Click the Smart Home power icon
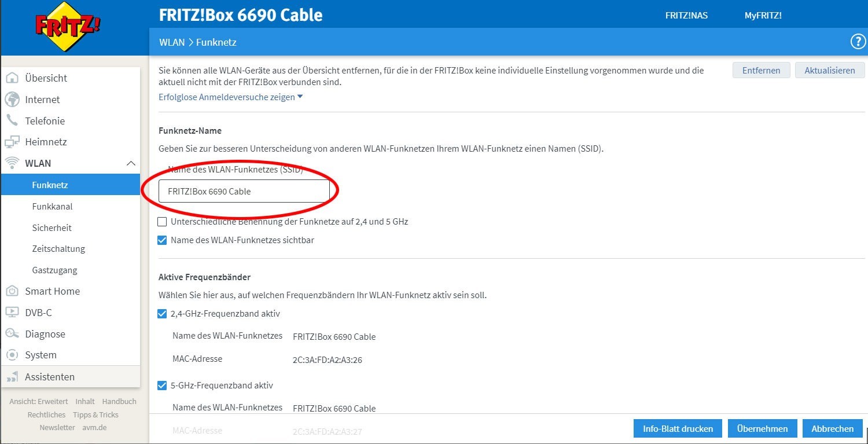This screenshot has height=444, width=868. coord(12,291)
